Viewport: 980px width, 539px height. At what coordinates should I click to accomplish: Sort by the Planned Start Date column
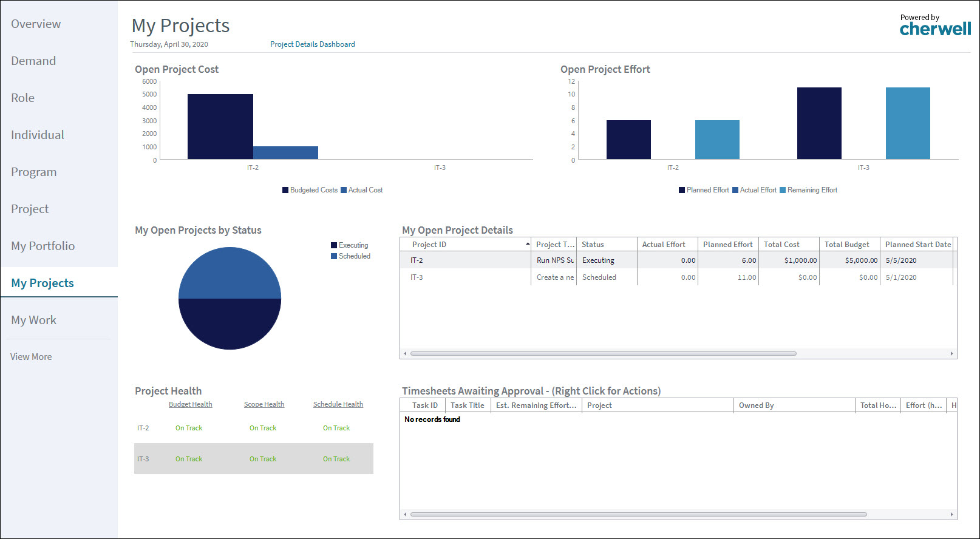917,244
